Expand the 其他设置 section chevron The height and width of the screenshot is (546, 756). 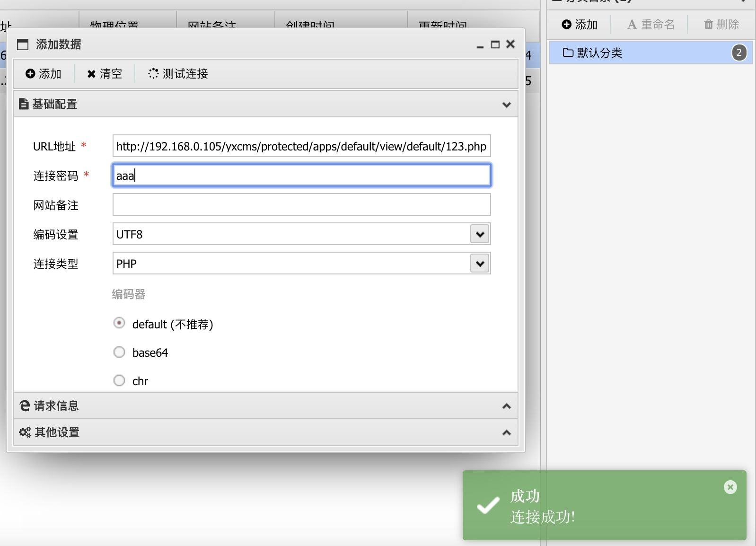[507, 432]
